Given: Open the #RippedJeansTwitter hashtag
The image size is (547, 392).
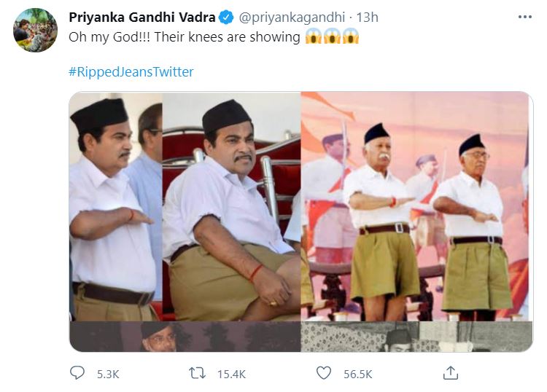Looking at the screenshot, I should pyautogui.click(x=131, y=72).
